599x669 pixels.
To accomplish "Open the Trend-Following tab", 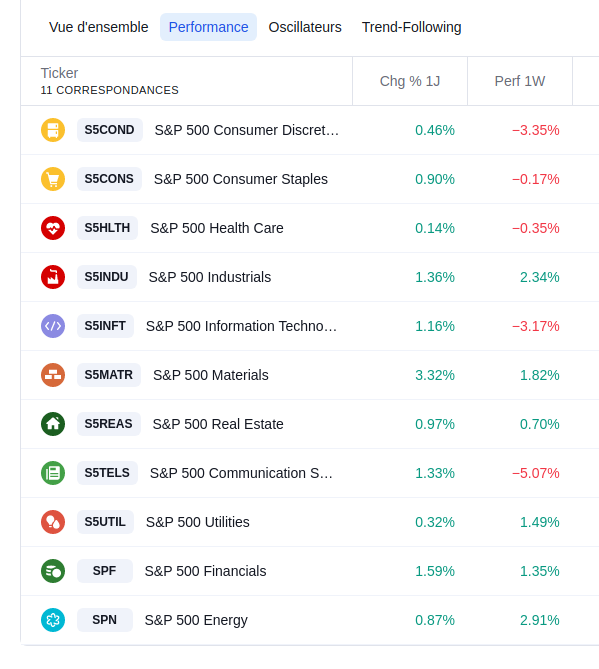I will point(412,27).
